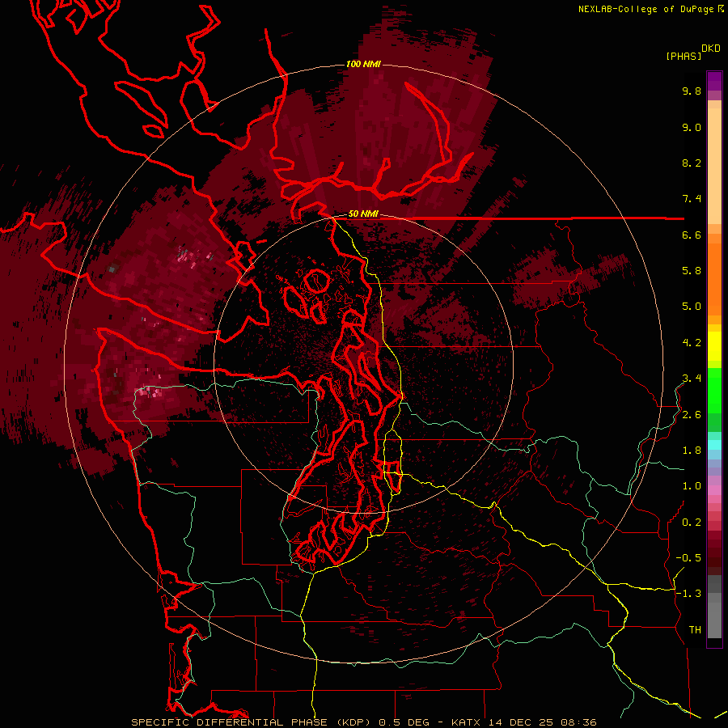Viewport: 728px width, 728px height.
Task: Click the -0.5 color scale value
Action: (688, 558)
